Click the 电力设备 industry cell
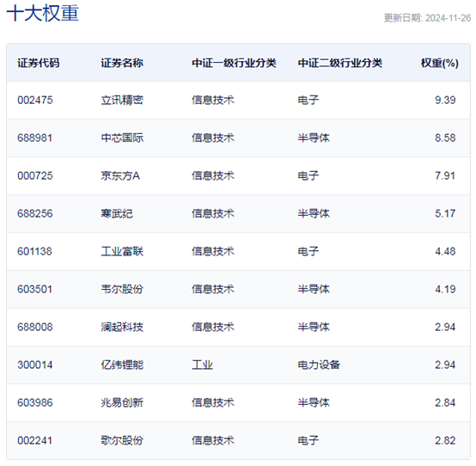This screenshot has height=466, width=476. tap(319, 365)
